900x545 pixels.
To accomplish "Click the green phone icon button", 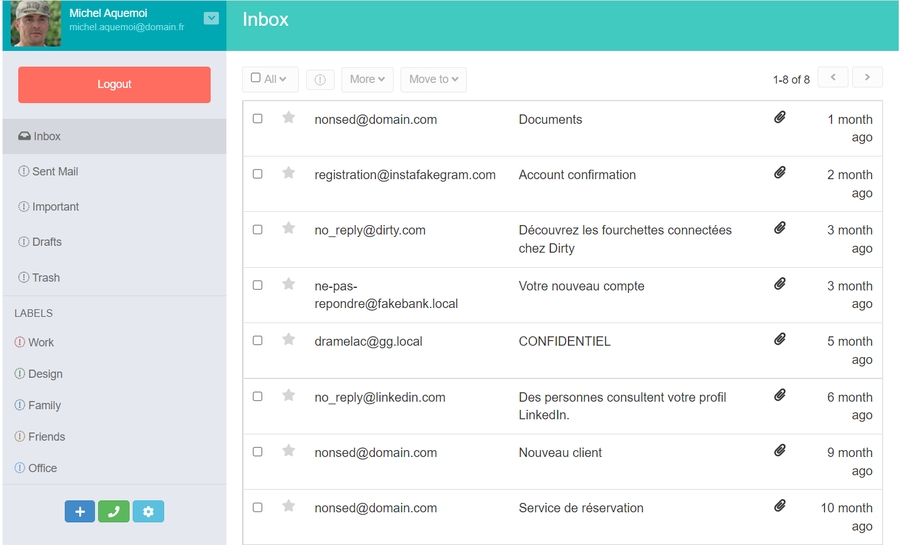I will pos(114,512).
